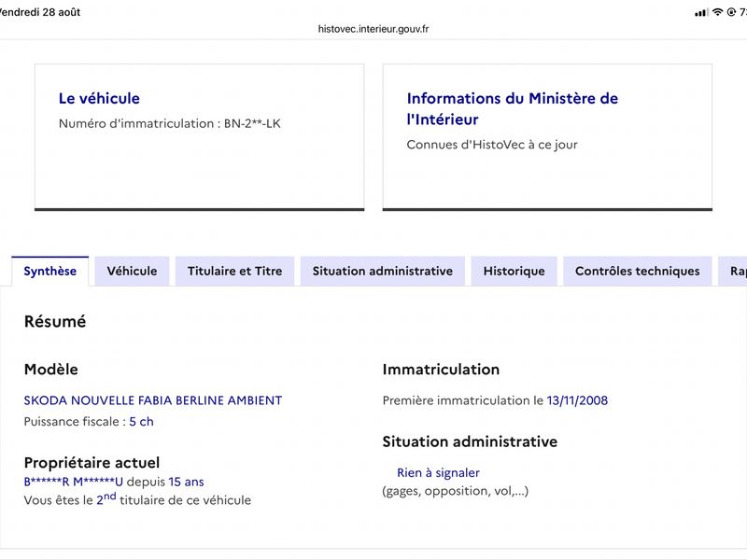The image size is (747, 560).
Task: Click the Informations du Ministère de l'Intérieur heading
Action: 513,108
